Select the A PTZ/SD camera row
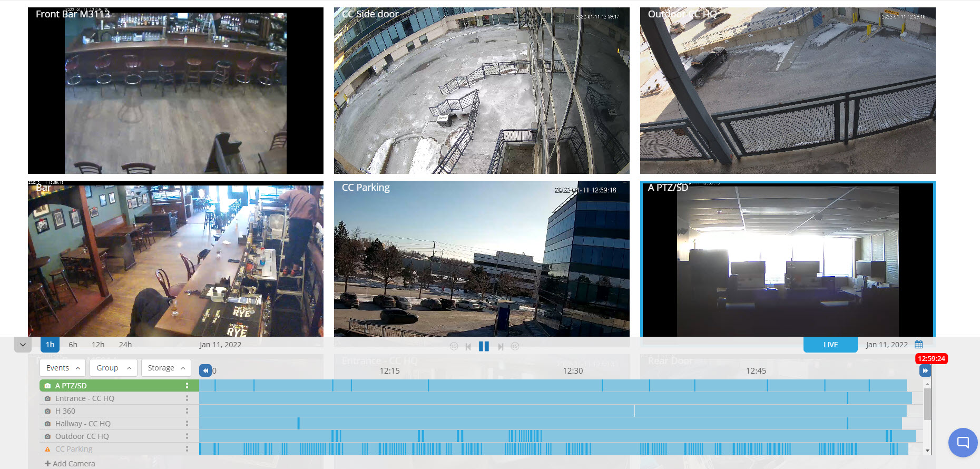Screen dimensions: 980x469 pyautogui.click(x=119, y=386)
